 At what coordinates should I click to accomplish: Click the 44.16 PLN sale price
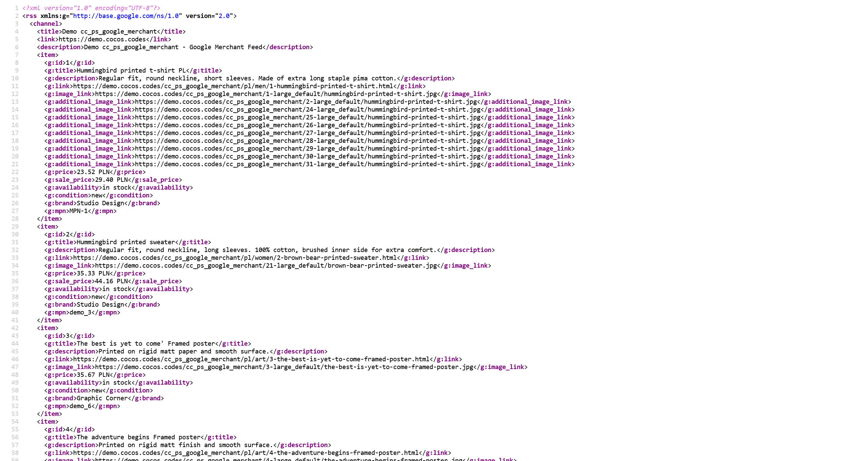tap(111, 281)
